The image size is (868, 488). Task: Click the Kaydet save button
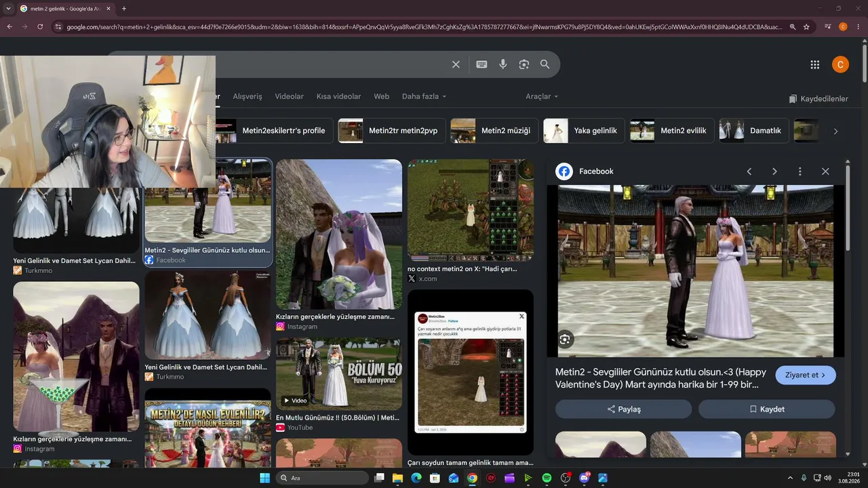point(767,409)
